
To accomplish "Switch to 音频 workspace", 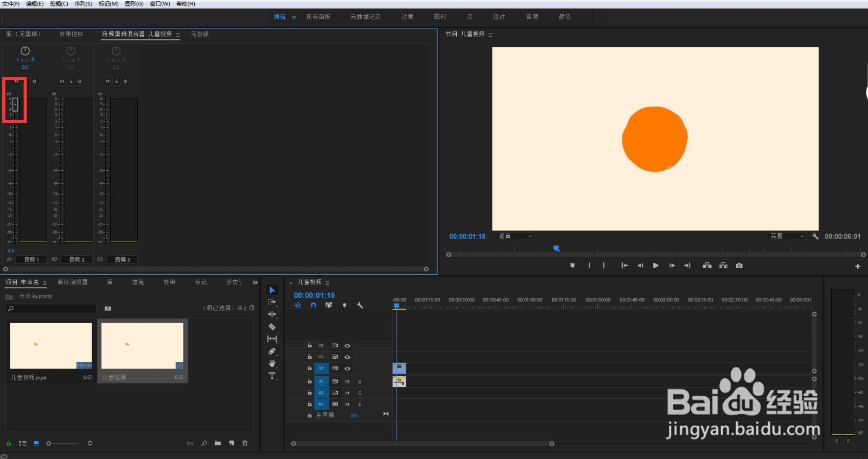I will [x=532, y=17].
